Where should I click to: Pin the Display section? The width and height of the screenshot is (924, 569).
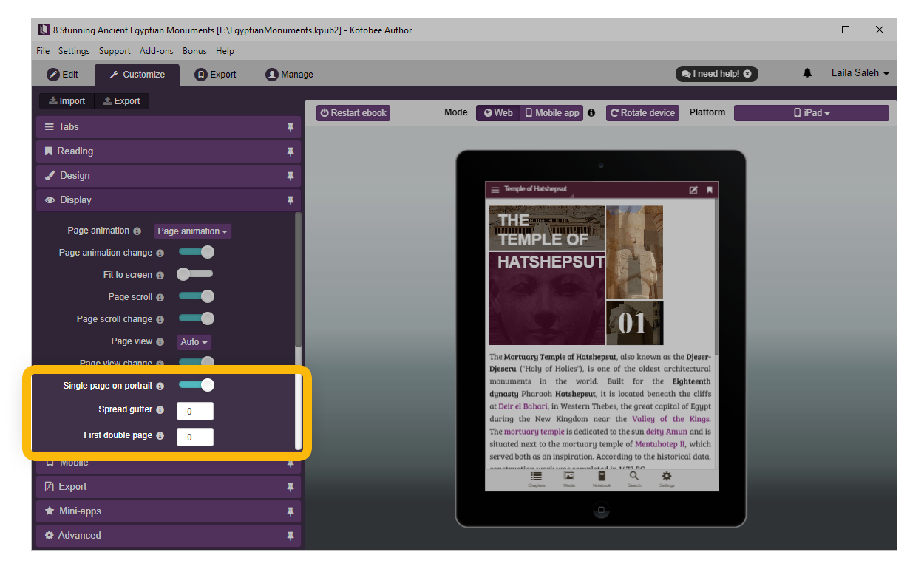(291, 200)
